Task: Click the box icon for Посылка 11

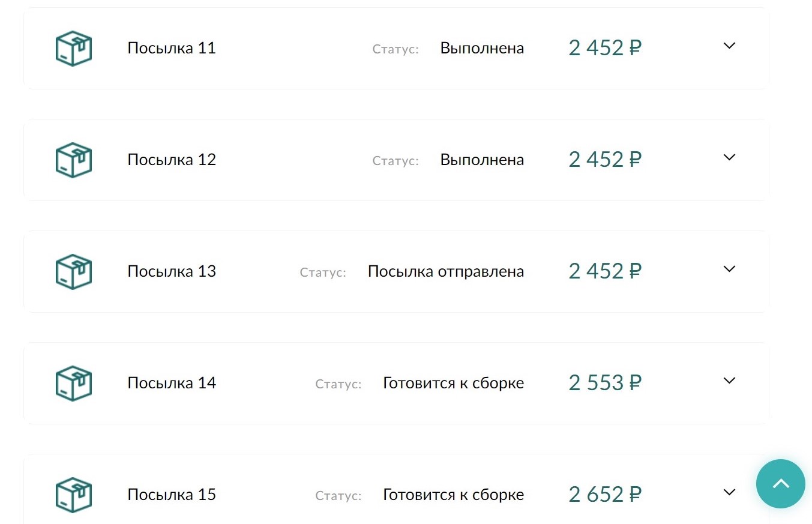Action: click(73, 49)
